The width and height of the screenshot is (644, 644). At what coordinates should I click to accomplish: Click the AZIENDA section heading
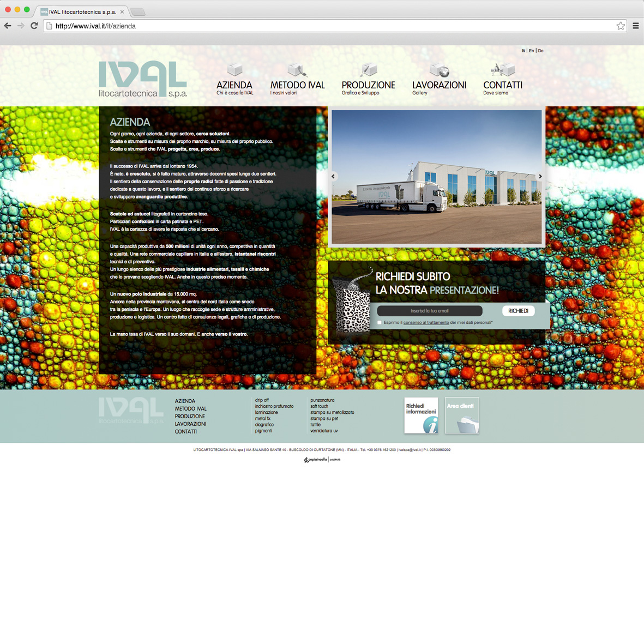[x=130, y=122]
